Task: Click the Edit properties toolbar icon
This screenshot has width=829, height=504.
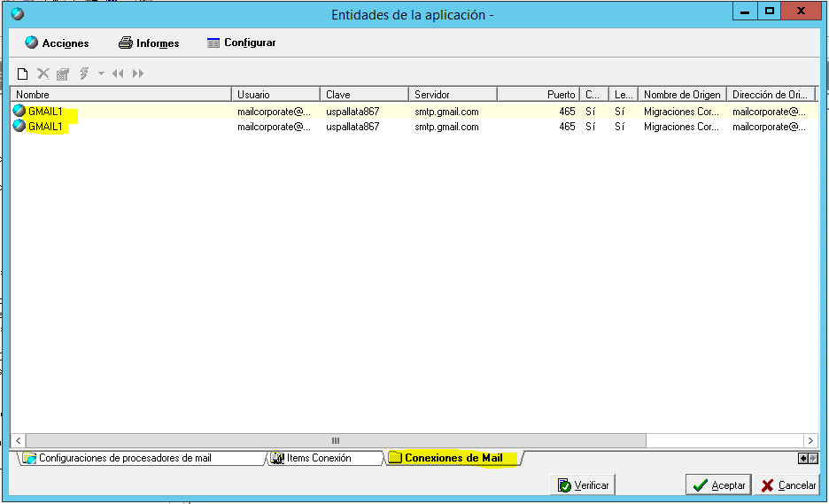Action: pos(63,74)
